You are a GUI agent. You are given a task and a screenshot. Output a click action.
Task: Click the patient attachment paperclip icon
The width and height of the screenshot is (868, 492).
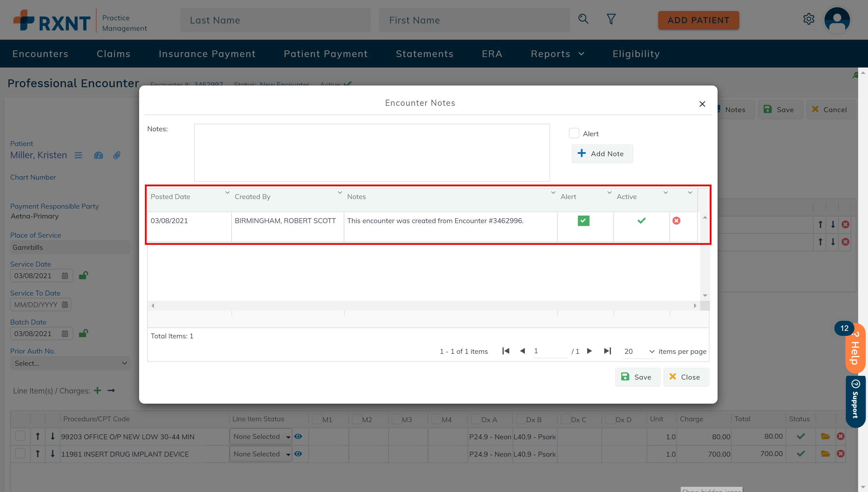point(117,155)
